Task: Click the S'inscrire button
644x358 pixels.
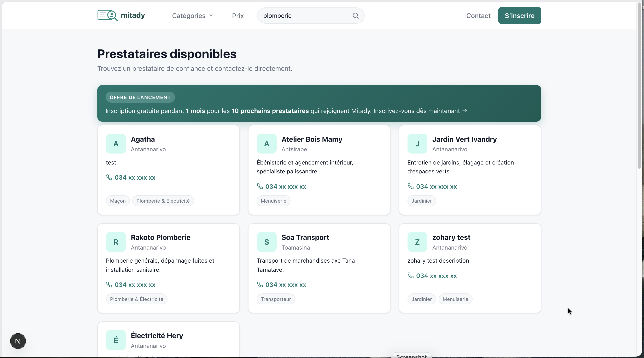Action: pyautogui.click(x=520, y=16)
